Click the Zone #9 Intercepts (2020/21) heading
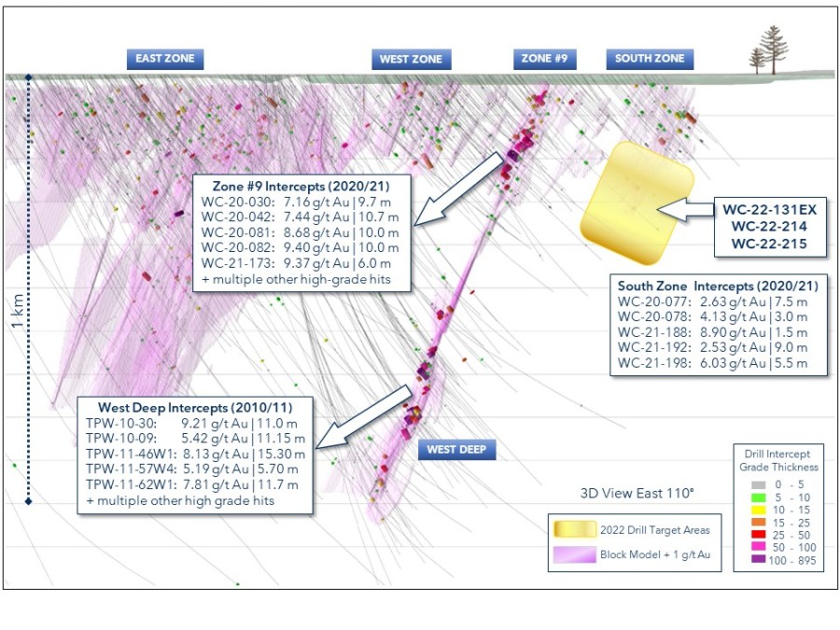This screenshot has height=630, width=840. [301, 187]
